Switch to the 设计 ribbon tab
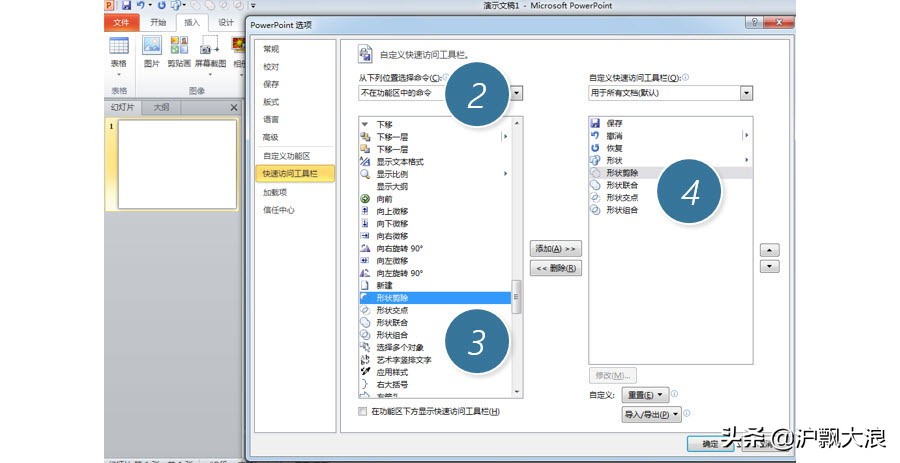The width and height of the screenshot is (900, 463). pyautogui.click(x=226, y=22)
